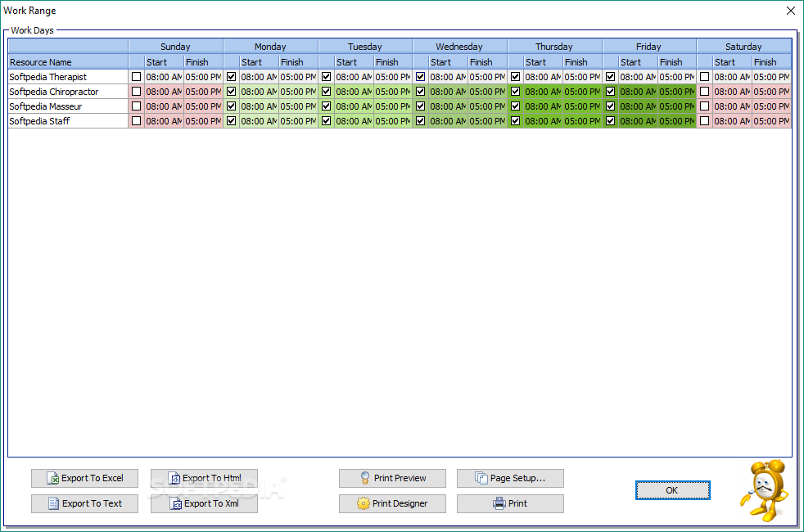804x532 pixels.
Task: Click the Sunday column header
Action: [176, 46]
